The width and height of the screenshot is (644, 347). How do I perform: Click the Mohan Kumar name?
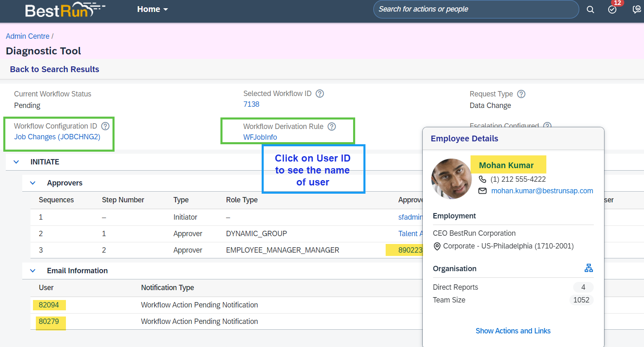[x=506, y=165]
